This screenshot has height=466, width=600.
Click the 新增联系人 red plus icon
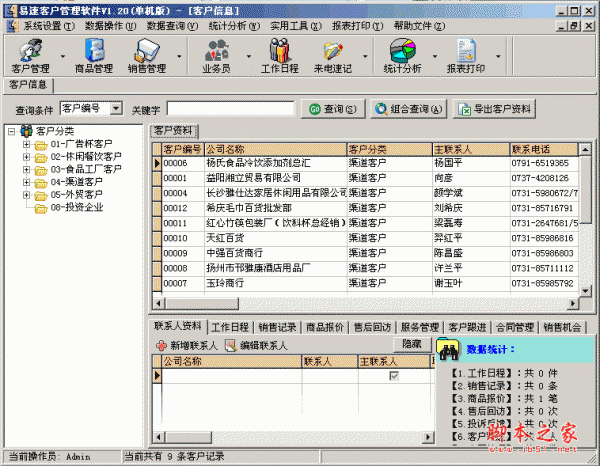[x=161, y=345]
